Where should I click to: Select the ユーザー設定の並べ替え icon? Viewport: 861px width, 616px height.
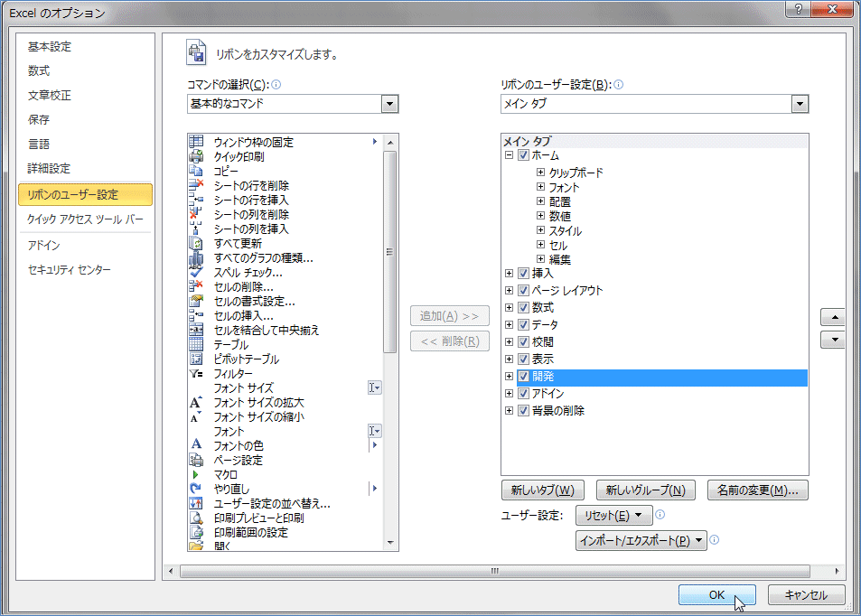click(x=196, y=503)
